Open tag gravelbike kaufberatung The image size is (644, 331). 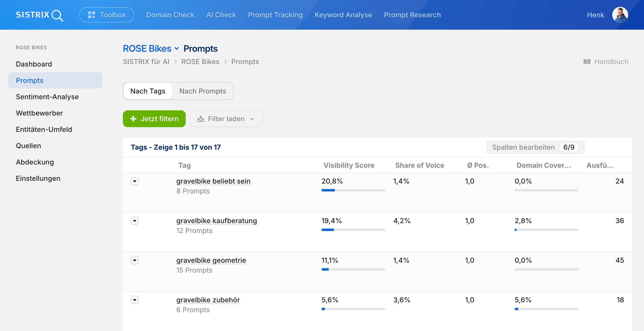pyautogui.click(x=216, y=221)
